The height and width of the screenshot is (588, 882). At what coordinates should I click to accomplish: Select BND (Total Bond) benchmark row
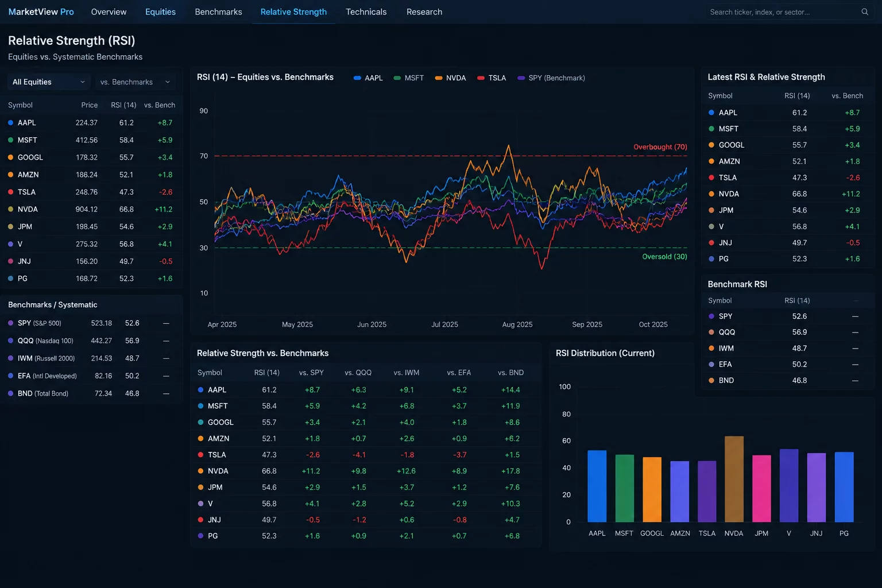coord(91,393)
